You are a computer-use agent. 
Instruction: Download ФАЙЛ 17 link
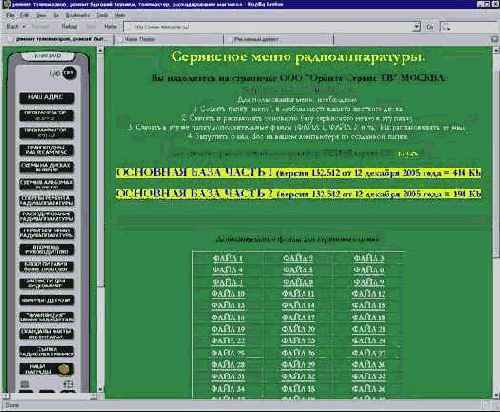[298, 317]
